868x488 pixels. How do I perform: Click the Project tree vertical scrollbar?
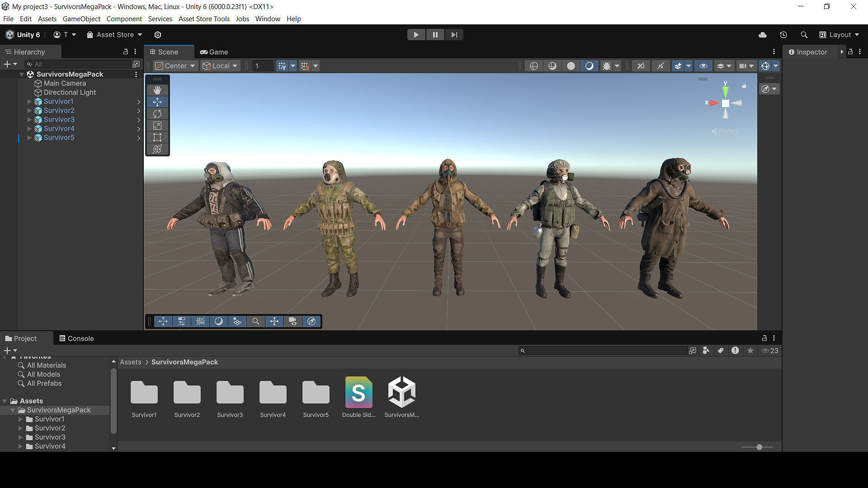tap(113, 402)
